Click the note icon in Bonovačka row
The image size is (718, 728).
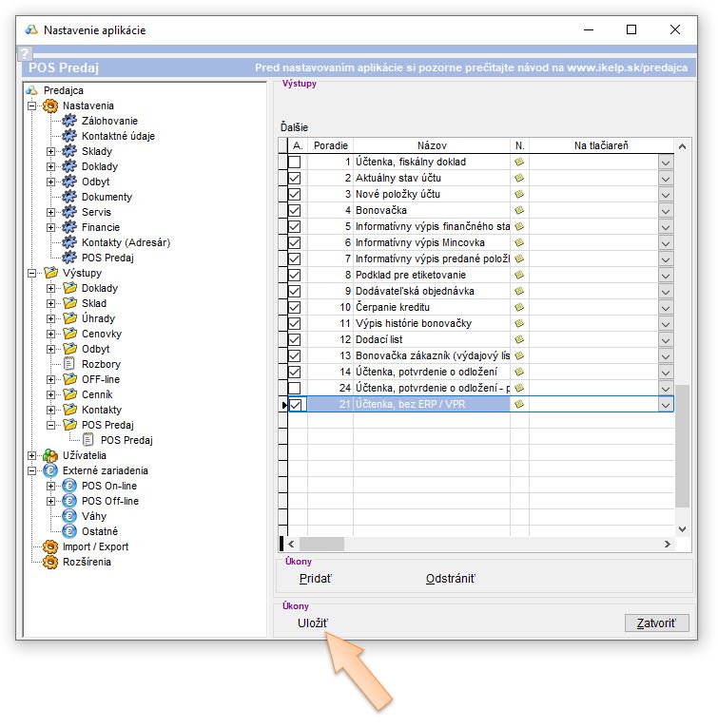tap(519, 210)
